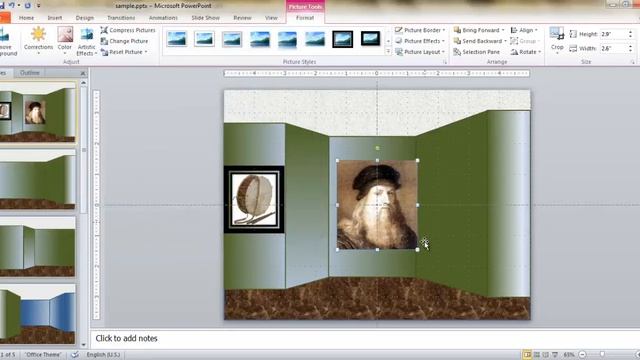640x360 pixels.
Task: Switch to the Slide Show tab
Action: tap(205, 18)
